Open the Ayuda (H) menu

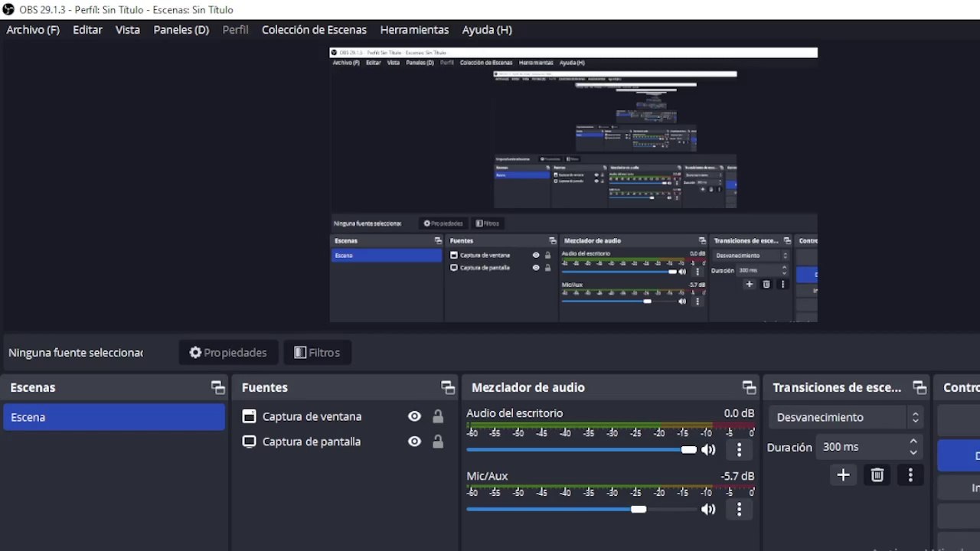[487, 30]
